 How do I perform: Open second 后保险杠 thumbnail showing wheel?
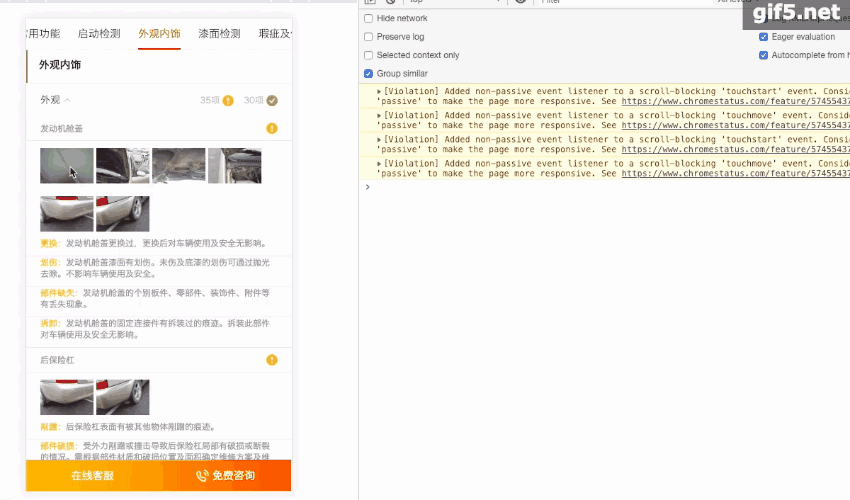coord(123,397)
